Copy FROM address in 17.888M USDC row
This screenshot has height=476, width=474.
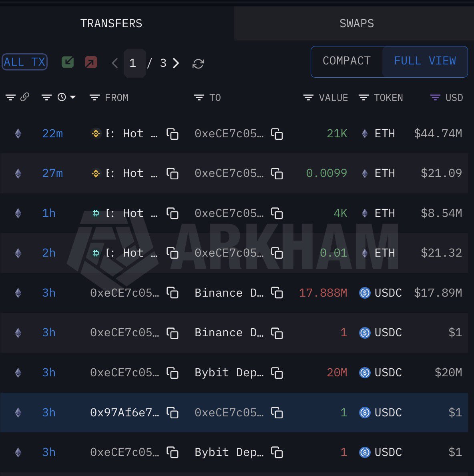173,293
